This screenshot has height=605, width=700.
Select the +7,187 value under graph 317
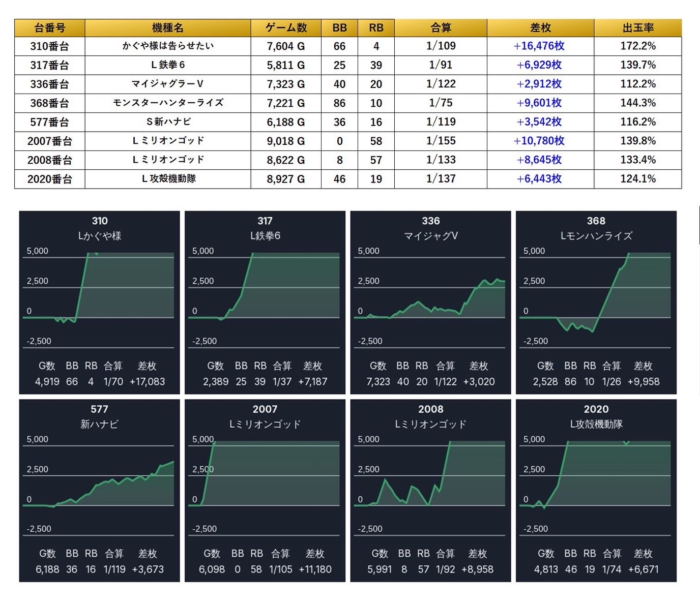[313, 381]
